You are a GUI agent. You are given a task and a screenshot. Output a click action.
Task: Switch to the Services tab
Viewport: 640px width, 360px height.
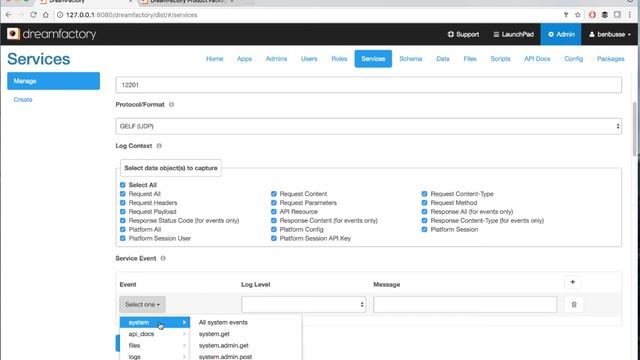point(373,59)
